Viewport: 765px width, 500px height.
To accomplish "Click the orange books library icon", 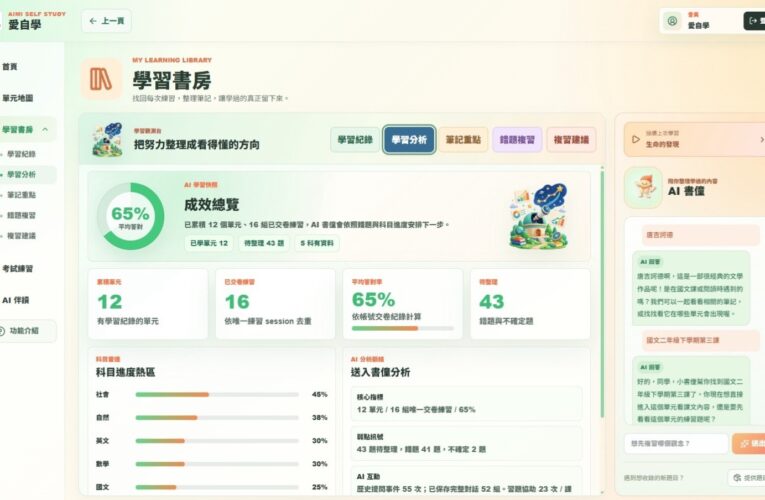I will click(101, 79).
